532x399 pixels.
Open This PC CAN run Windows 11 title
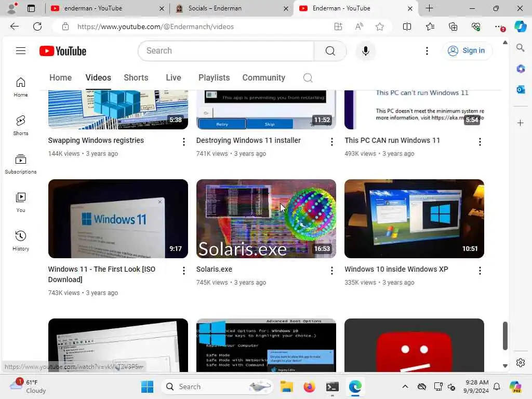pyautogui.click(x=392, y=140)
